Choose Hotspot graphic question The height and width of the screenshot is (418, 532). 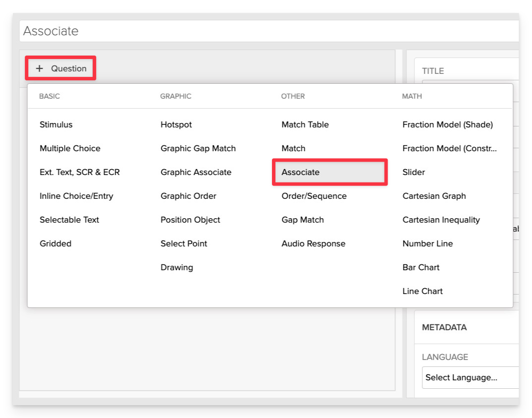point(176,125)
